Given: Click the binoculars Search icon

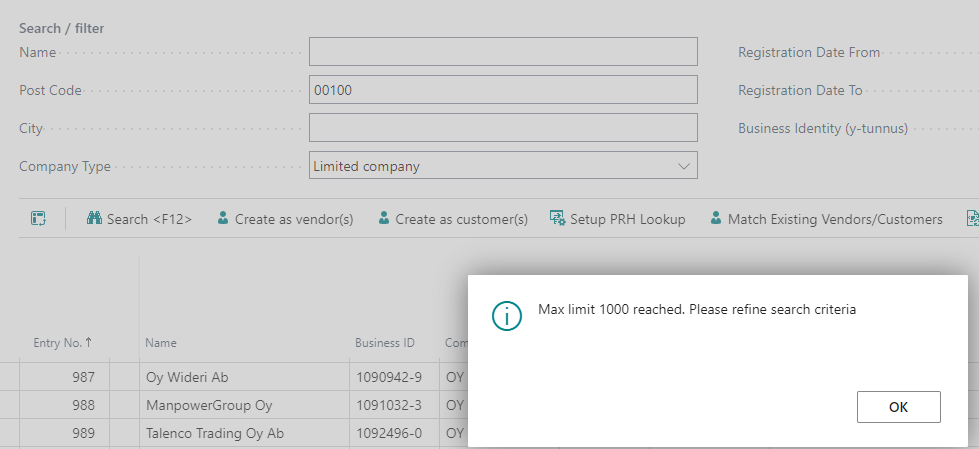Looking at the screenshot, I should 94,219.
